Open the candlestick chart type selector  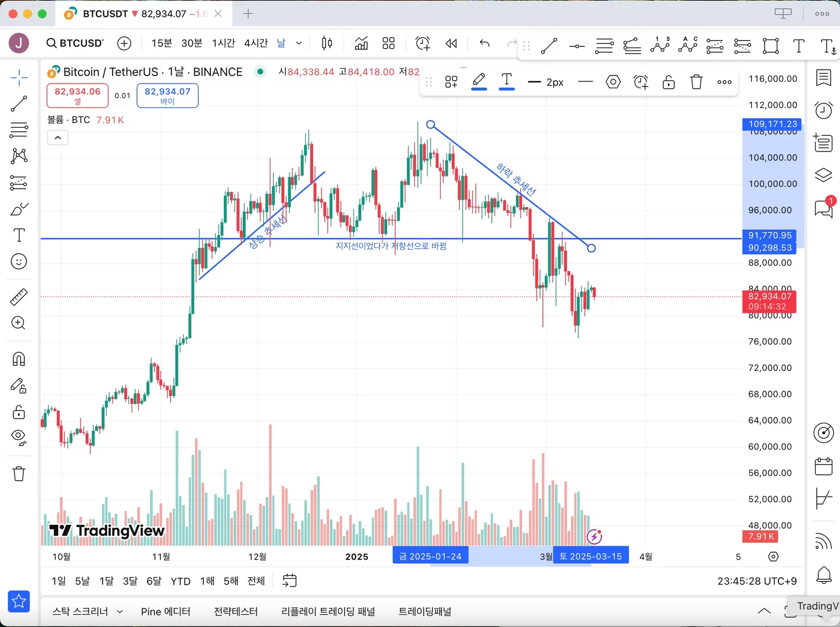coord(327,44)
